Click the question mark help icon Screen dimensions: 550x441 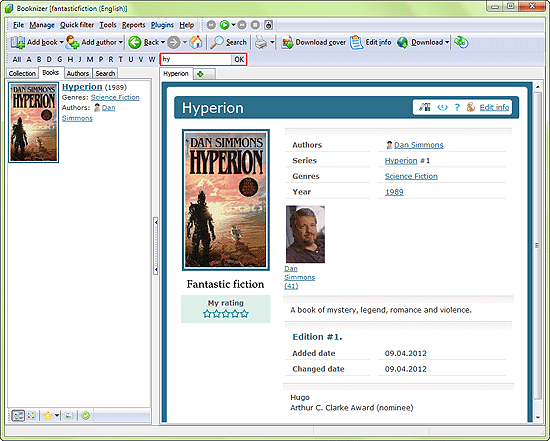coord(457,107)
